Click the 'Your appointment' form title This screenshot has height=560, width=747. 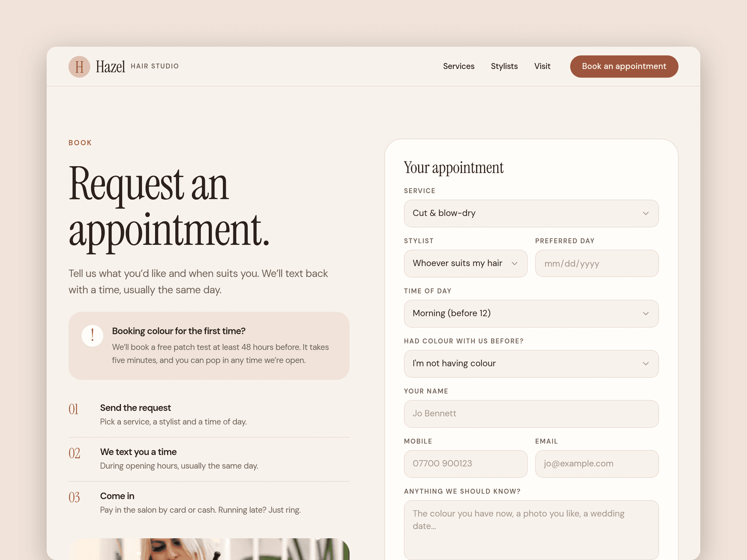pos(454,168)
